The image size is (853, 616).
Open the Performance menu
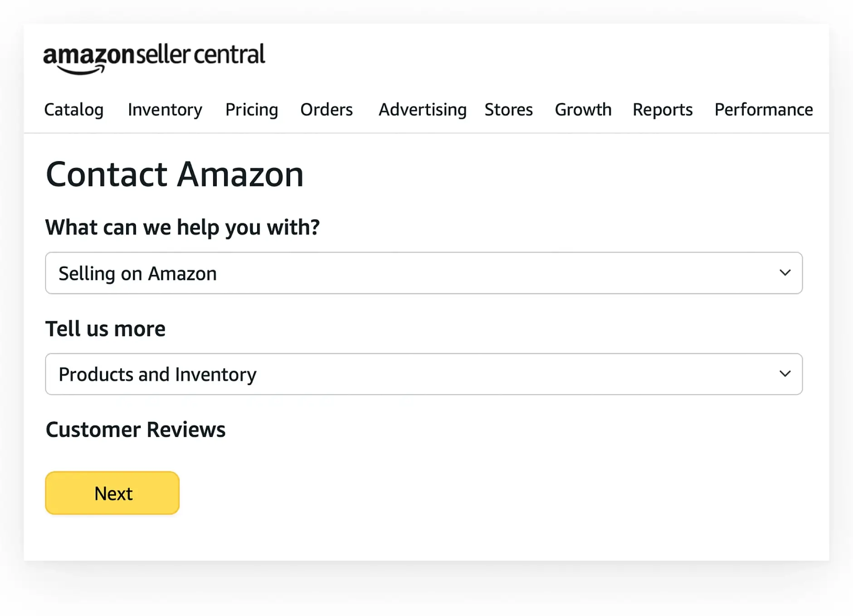763,110
